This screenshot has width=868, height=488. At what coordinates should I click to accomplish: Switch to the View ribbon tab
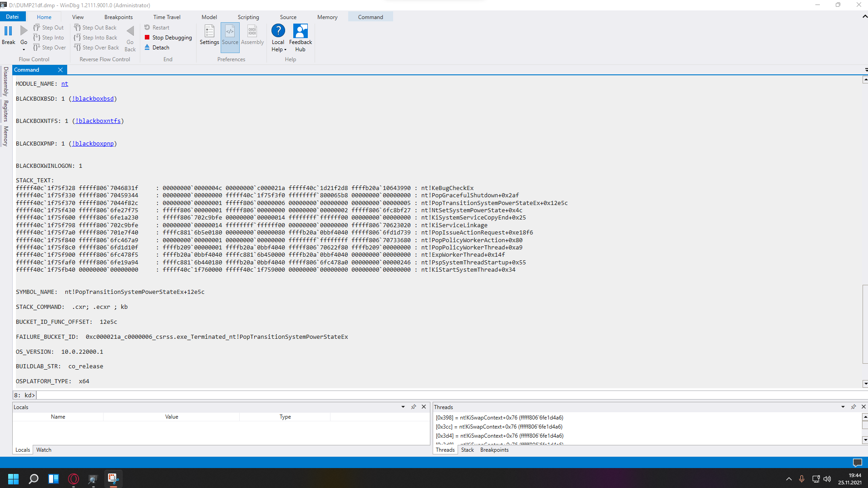click(78, 17)
